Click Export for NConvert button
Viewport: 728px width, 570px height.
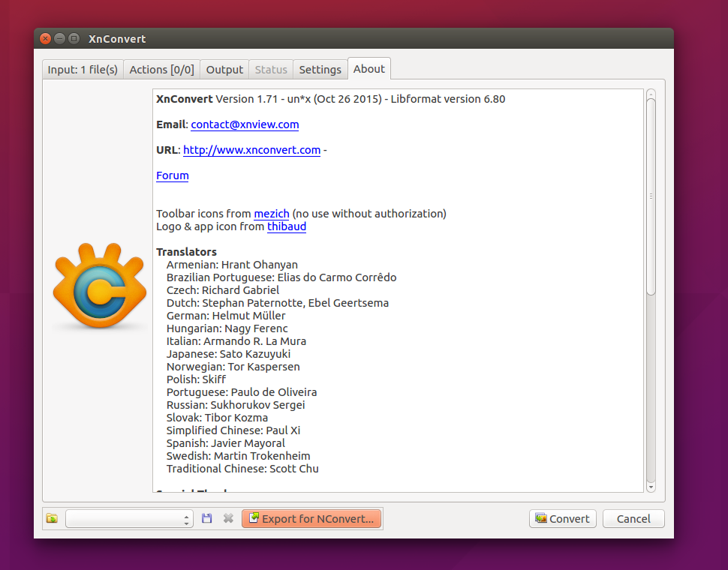coord(311,518)
